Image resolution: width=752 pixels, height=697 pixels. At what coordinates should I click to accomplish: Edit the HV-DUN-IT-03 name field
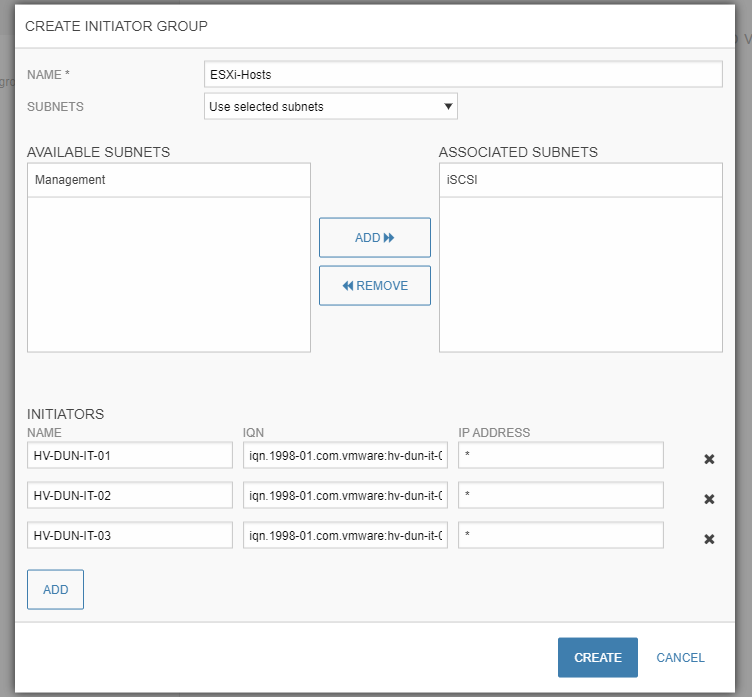(x=130, y=535)
